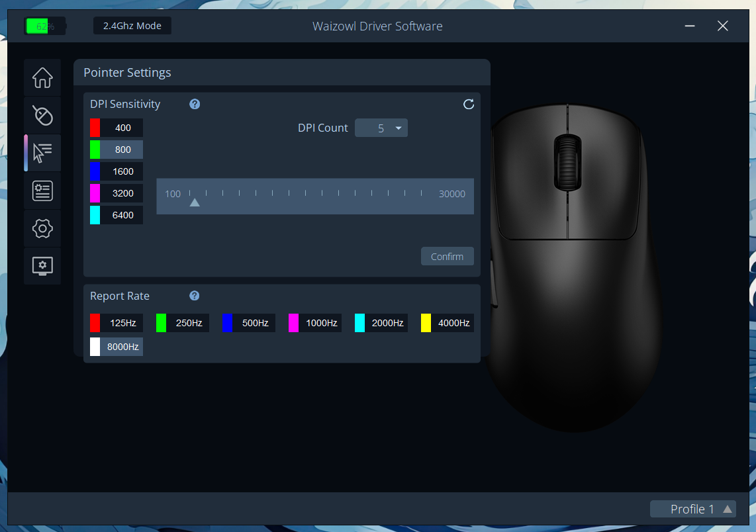
Task: Expand the Profile 1 selector
Action: point(693,509)
